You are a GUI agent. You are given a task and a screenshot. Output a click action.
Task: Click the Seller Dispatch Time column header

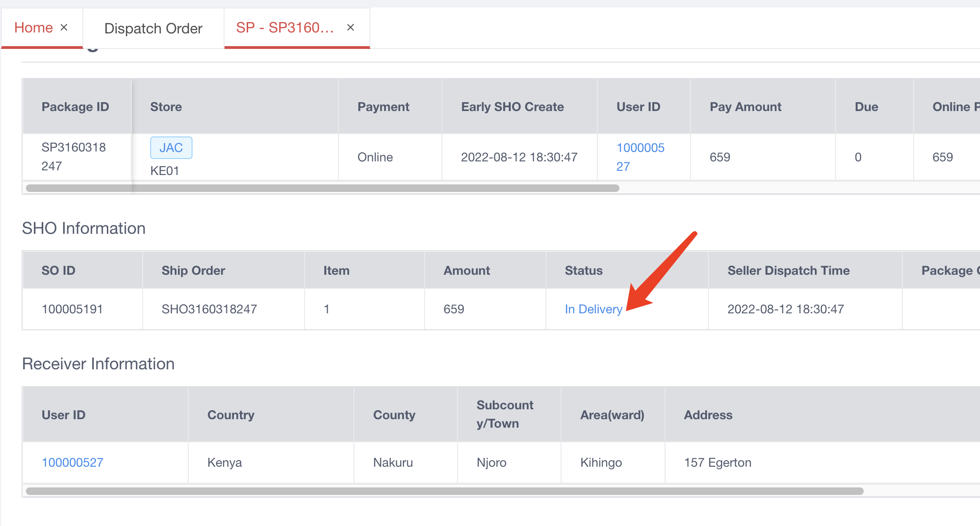[x=788, y=270]
